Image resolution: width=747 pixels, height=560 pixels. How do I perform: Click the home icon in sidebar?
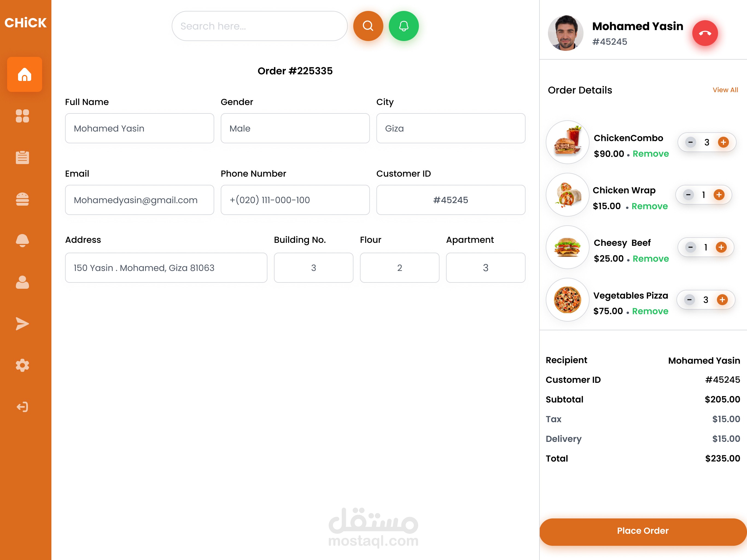(24, 74)
